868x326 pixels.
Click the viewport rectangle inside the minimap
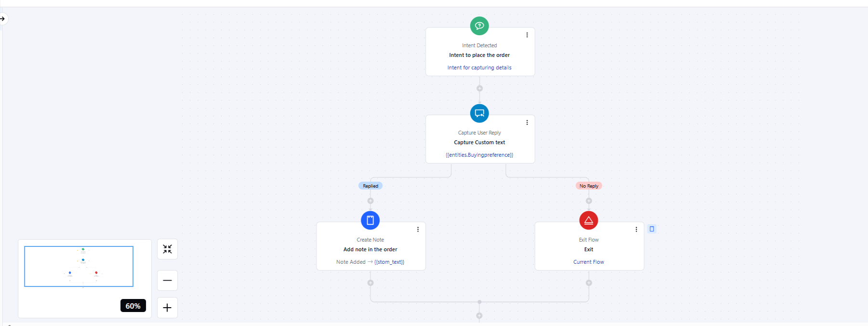[x=79, y=266]
